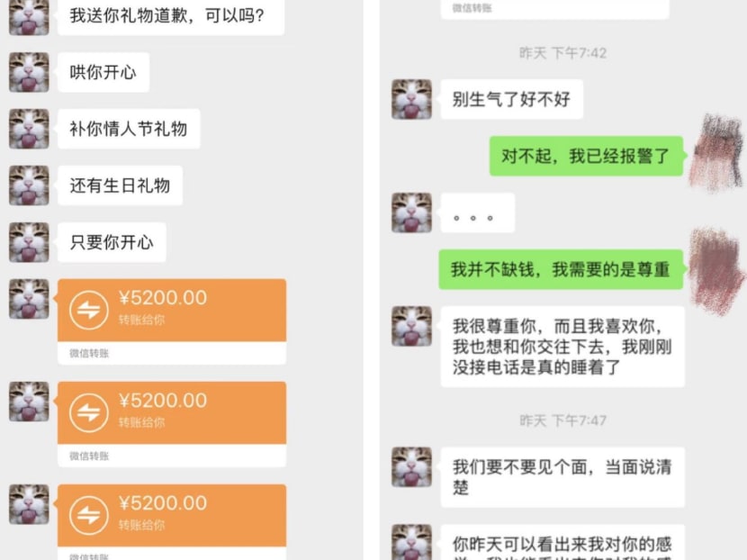Tap '微信转账' label under first transfer
This screenshot has height=560, width=747.
pyautogui.click(x=89, y=353)
